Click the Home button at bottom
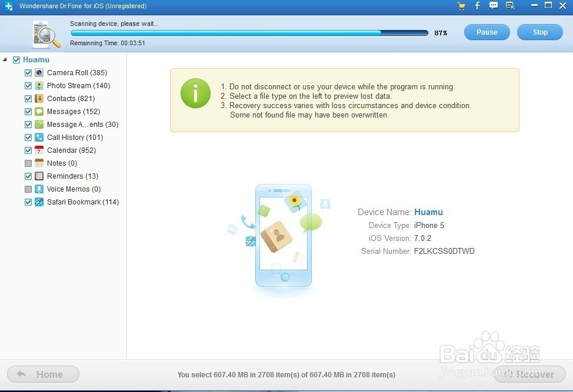The height and width of the screenshot is (392, 573). click(43, 374)
